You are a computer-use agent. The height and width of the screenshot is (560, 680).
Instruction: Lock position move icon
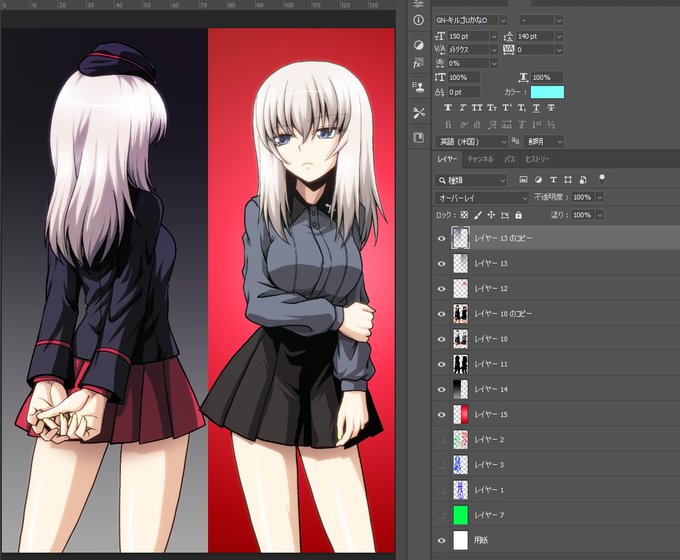[491, 215]
